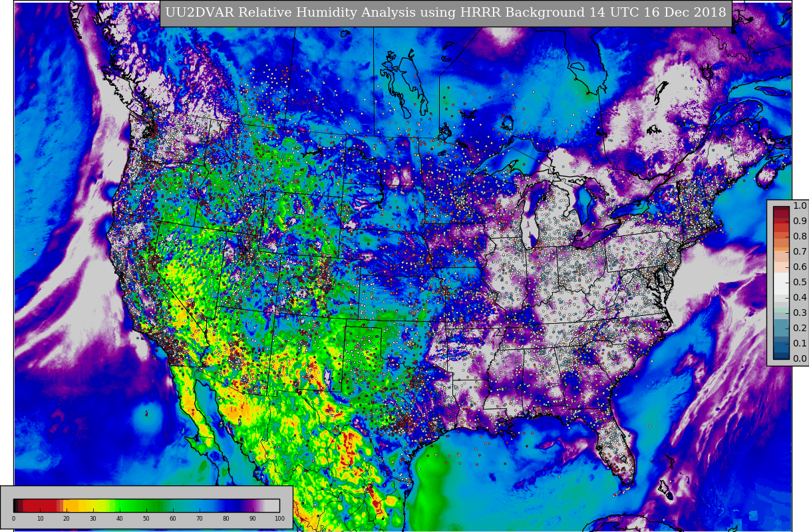
Task: Click the 40 tick label on humidity colorbar
Action: 120,519
